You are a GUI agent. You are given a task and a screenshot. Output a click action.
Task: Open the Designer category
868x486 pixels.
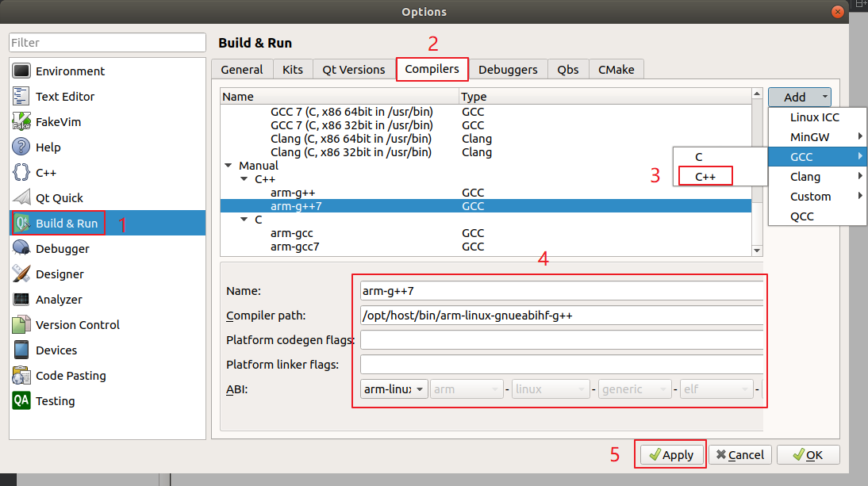(x=107, y=274)
